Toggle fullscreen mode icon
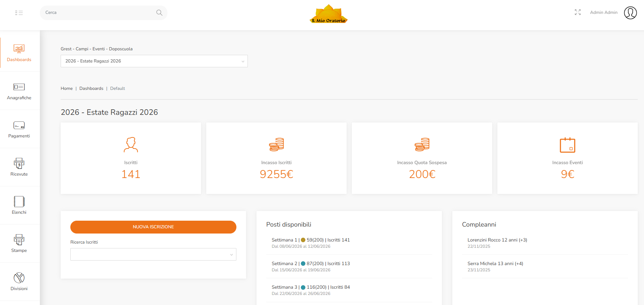The width and height of the screenshot is (644, 305). 578,12
